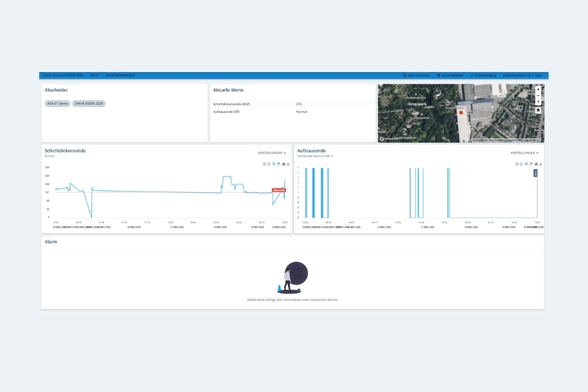Activate the pan hand tool on Aufstausonde chart
This screenshot has width=588, height=392.
(531, 164)
